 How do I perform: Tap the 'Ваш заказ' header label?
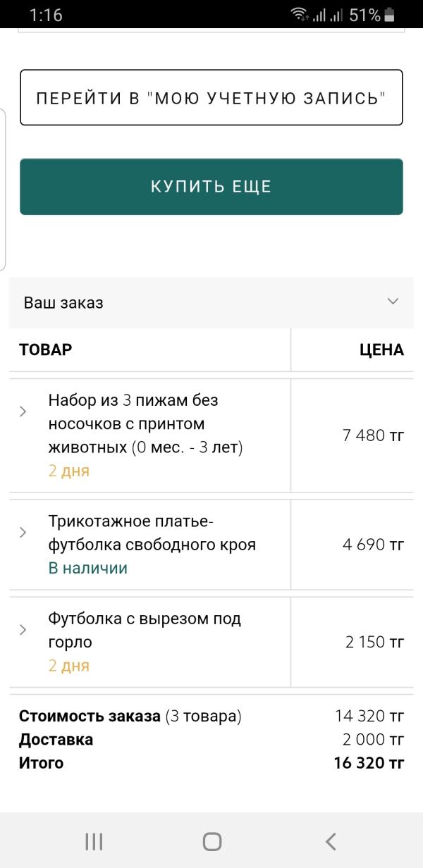[x=63, y=303]
